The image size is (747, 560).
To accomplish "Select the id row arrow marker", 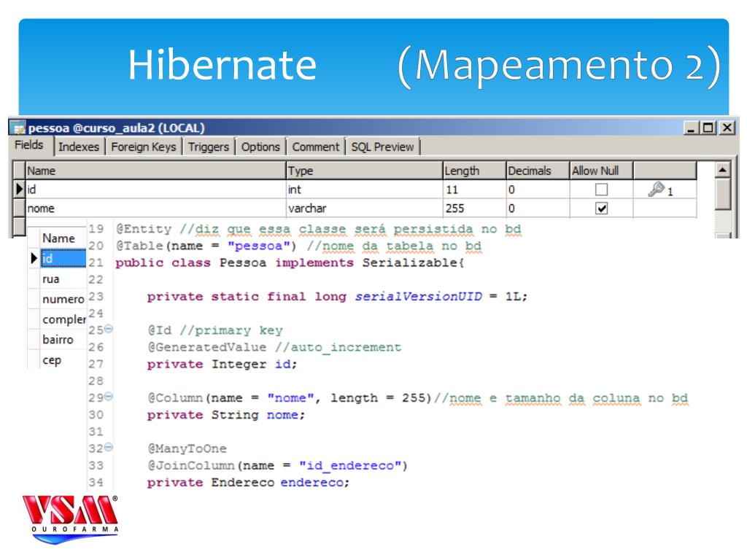I will tap(19, 189).
